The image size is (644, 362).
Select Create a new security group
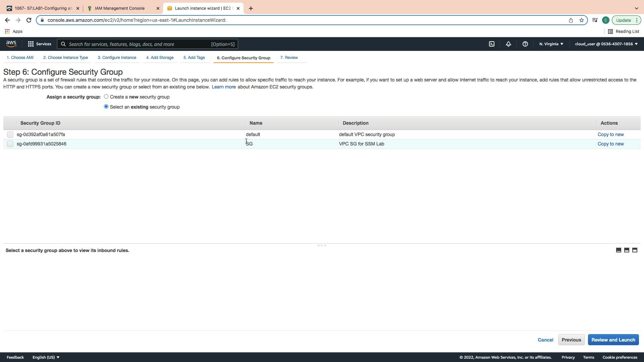pyautogui.click(x=106, y=97)
